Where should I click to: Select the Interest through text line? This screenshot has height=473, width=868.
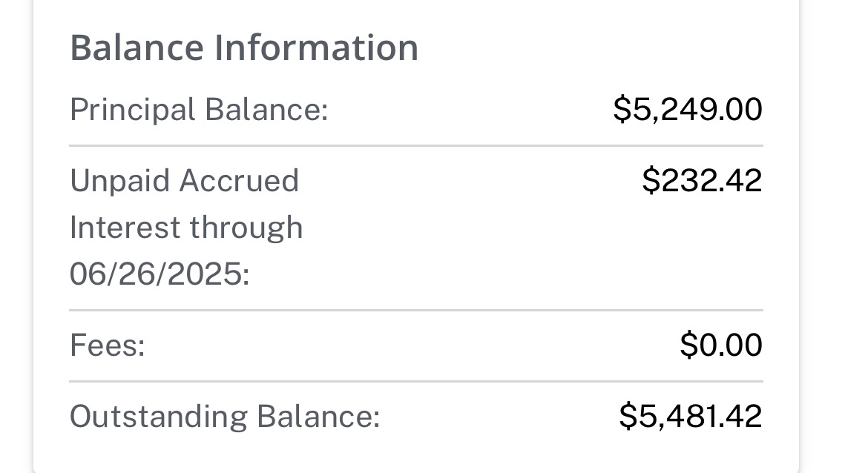186,228
